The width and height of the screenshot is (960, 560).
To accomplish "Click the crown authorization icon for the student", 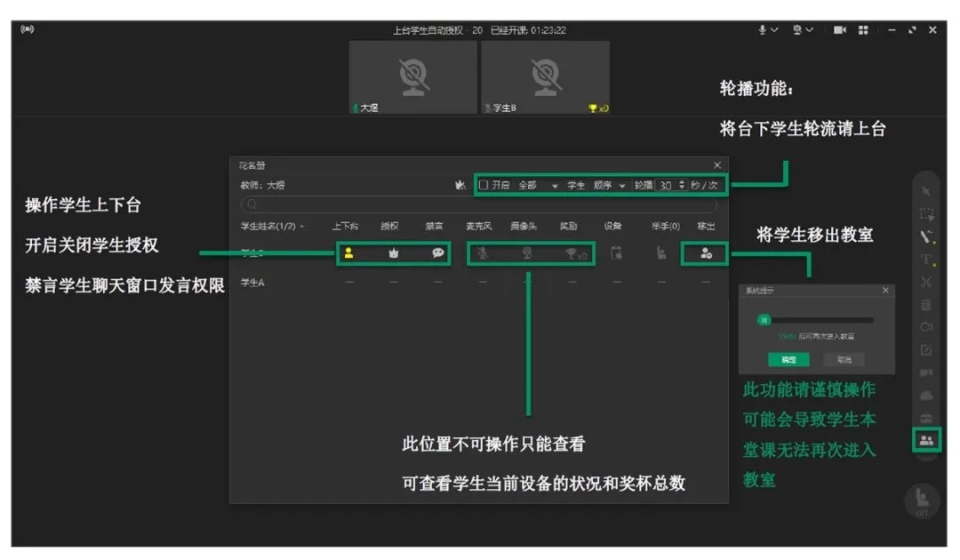I will (x=394, y=253).
